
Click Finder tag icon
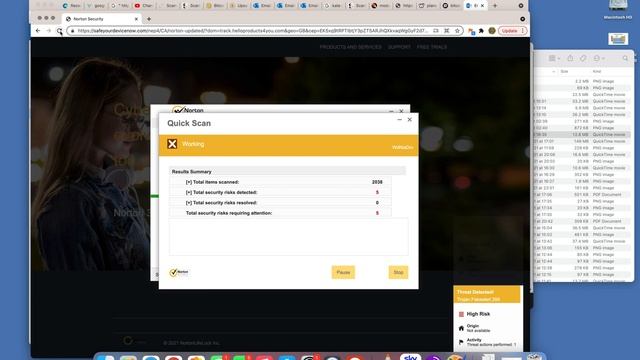pyautogui.click(x=583, y=58)
